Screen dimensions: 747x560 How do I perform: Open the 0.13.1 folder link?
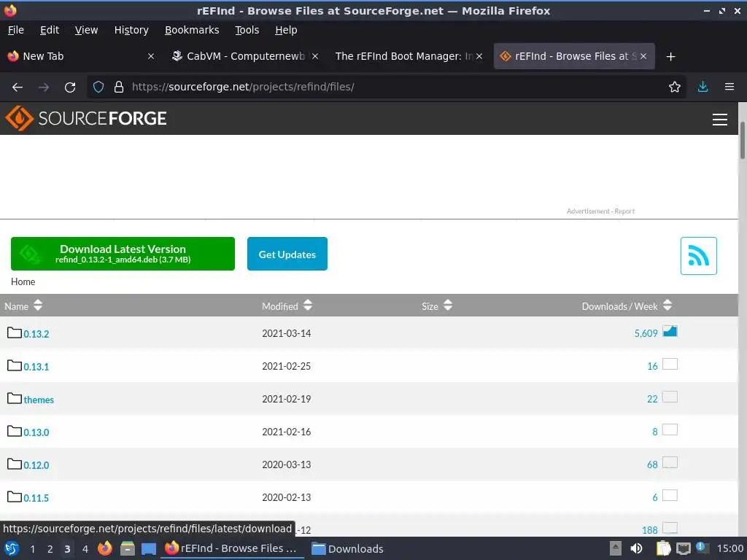pos(36,367)
